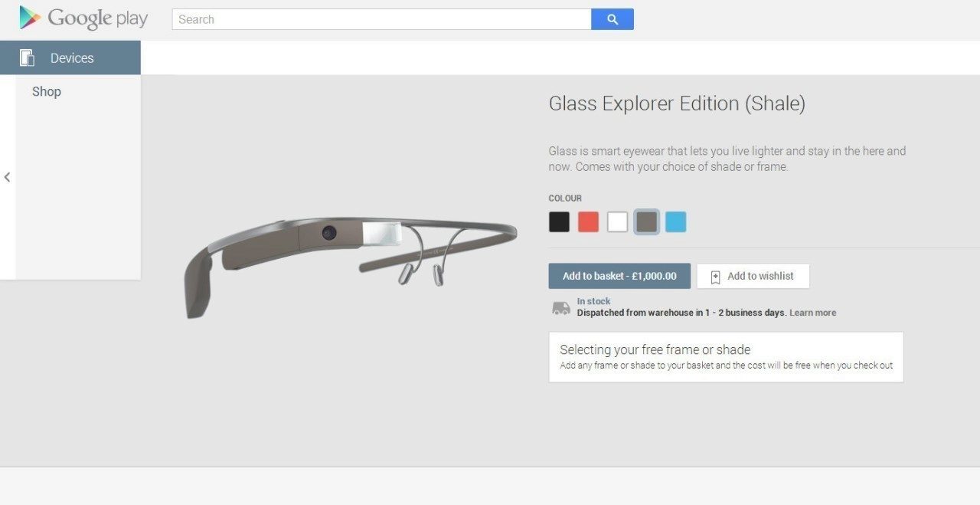Select the red colour swatch
This screenshot has height=505, width=980.
[588, 222]
